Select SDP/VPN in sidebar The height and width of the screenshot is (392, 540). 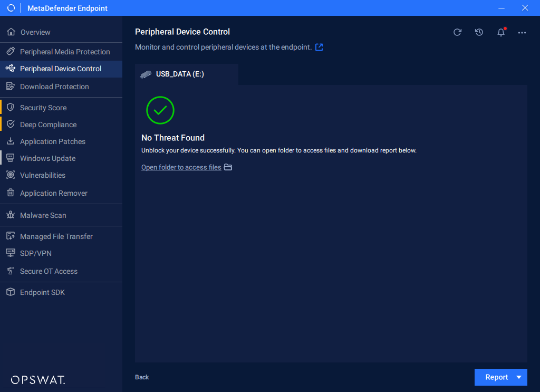point(61,253)
